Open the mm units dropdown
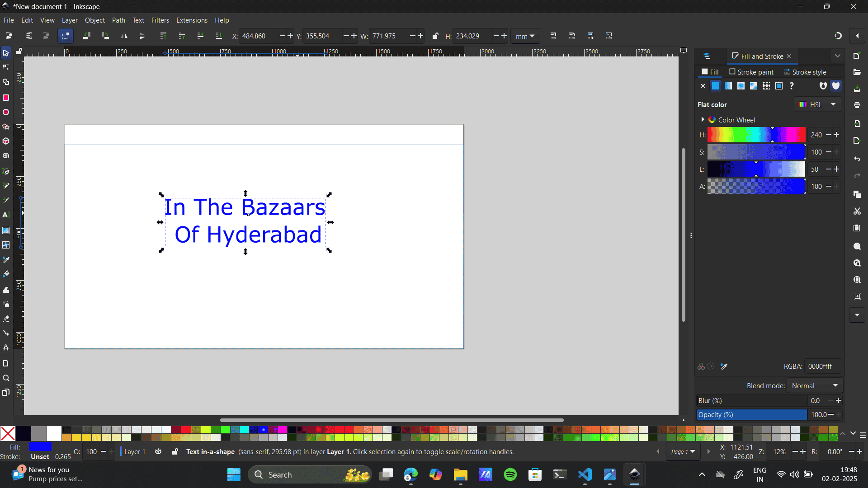The height and width of the screenshot is (488, 868). click(x=525, y=36)
